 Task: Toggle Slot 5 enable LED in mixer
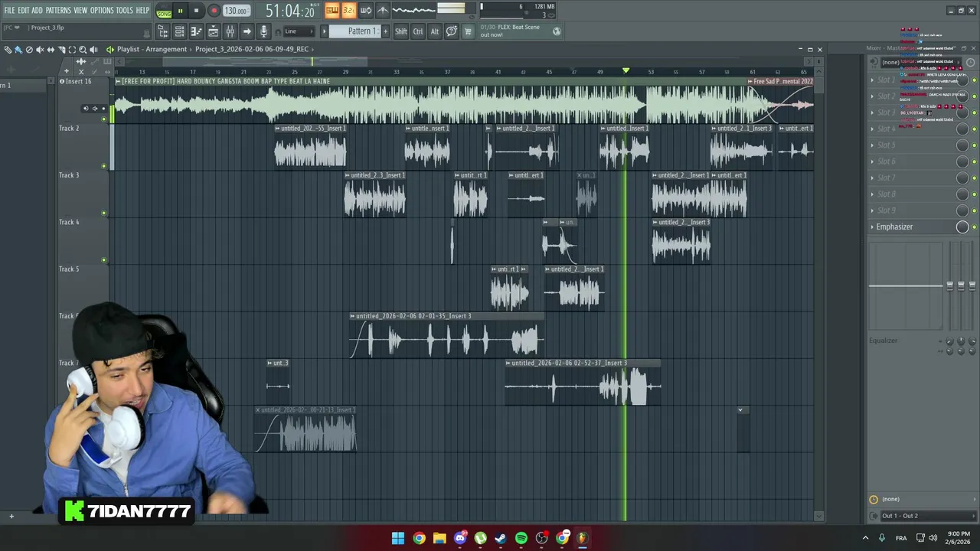click(975, 145)
